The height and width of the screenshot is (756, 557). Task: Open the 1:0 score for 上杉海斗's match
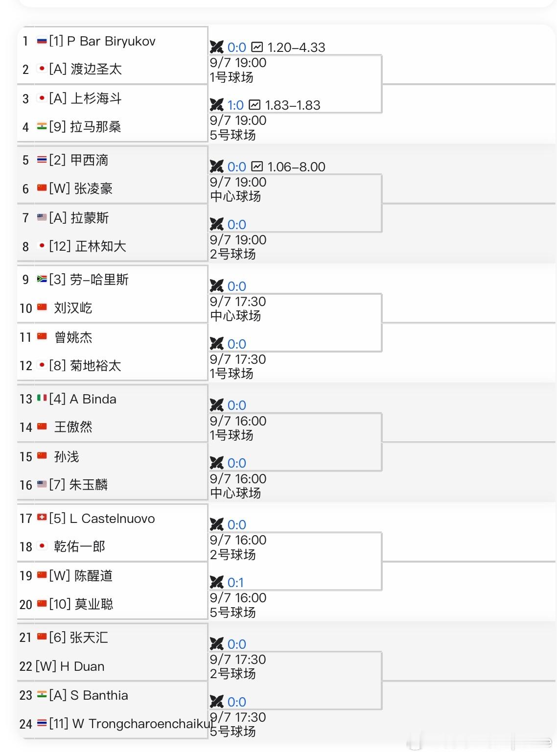click(235, 105)
